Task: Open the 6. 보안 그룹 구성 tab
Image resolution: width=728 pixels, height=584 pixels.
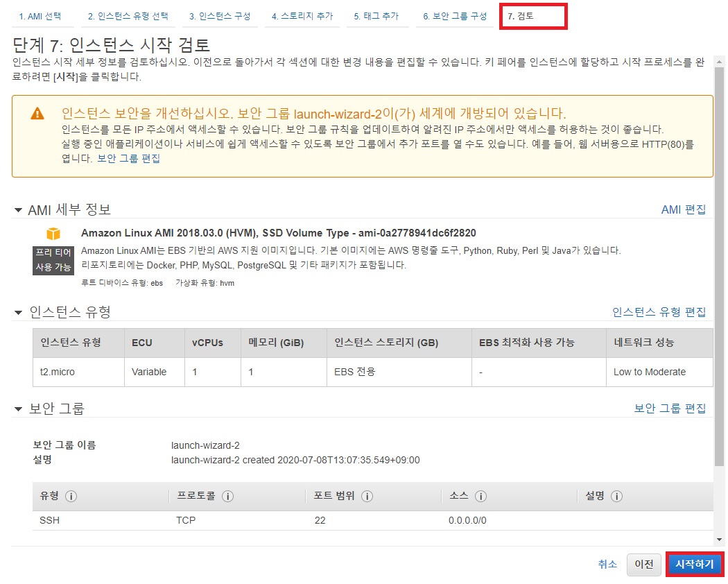Action: [455, 16]
